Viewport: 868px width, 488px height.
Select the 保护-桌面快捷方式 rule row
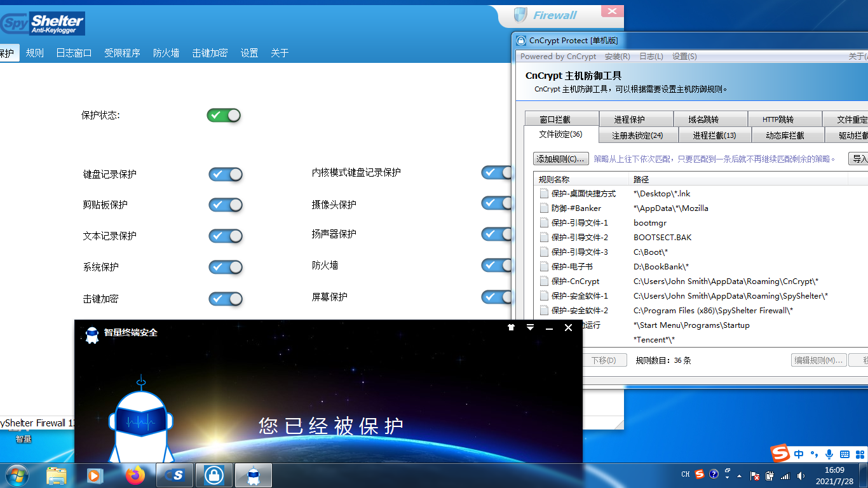(x=701, y=193)
